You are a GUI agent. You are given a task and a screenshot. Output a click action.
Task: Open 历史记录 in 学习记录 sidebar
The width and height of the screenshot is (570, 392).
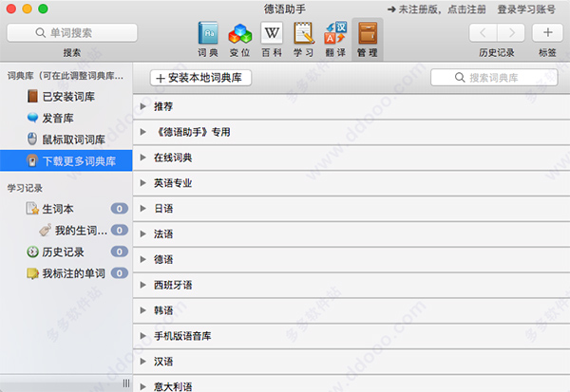pos(66,252)
